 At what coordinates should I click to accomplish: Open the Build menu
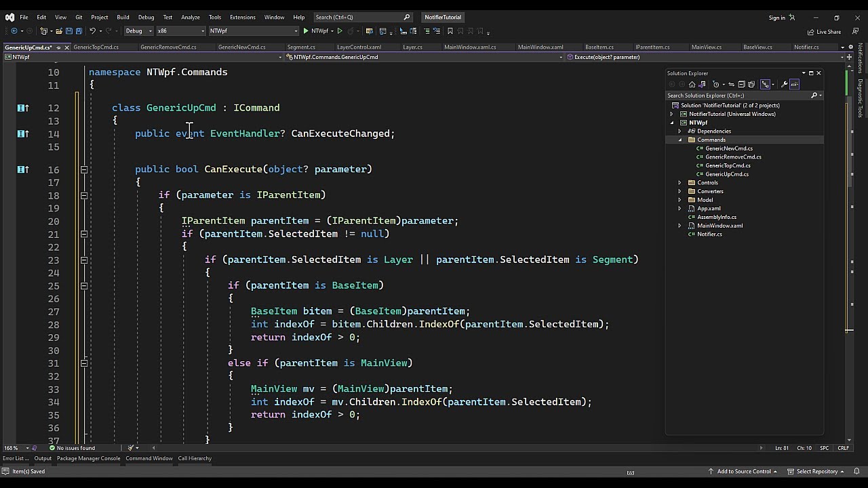point(123,17)
